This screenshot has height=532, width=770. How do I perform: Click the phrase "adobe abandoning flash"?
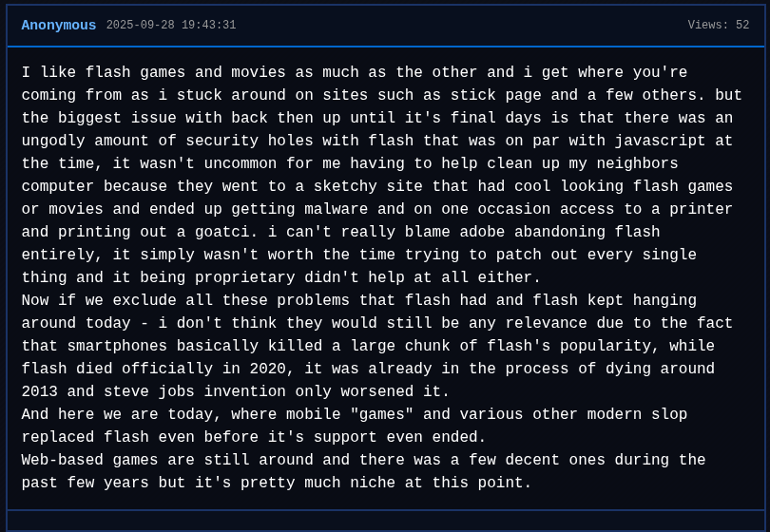560,233
